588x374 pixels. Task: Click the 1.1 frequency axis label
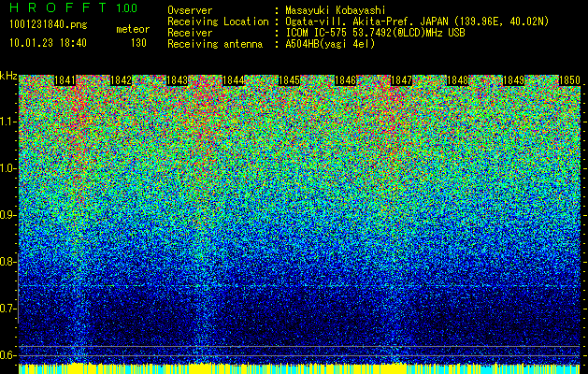[8, 122]
